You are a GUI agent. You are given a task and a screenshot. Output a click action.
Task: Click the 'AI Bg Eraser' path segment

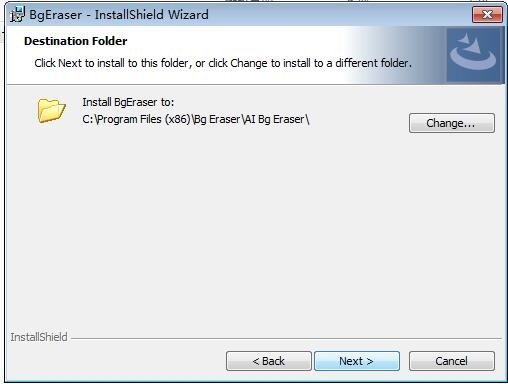point(275,119)
